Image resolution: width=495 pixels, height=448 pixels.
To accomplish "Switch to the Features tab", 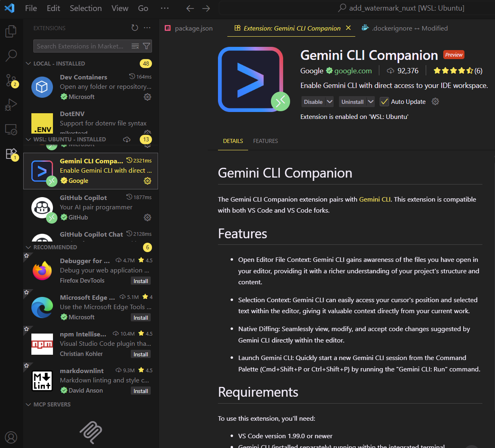I will pyautogui.click(x=266, y=141).
